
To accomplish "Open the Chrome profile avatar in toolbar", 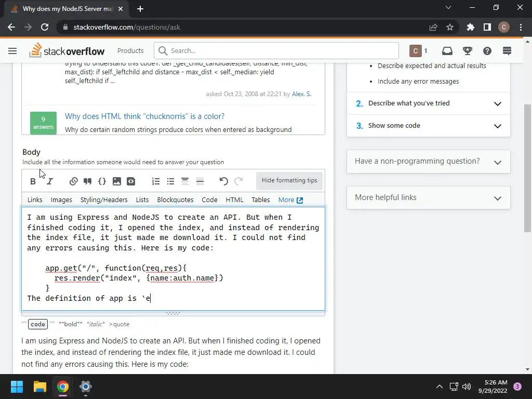I will coord(504,27).
